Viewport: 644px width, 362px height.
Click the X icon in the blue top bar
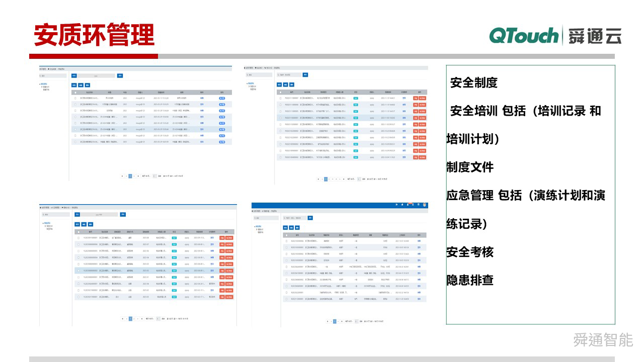coord(413,205)
